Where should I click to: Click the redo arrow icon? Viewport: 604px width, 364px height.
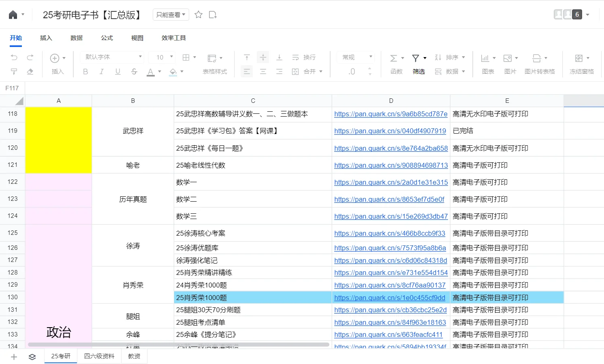tap(30, 57)
